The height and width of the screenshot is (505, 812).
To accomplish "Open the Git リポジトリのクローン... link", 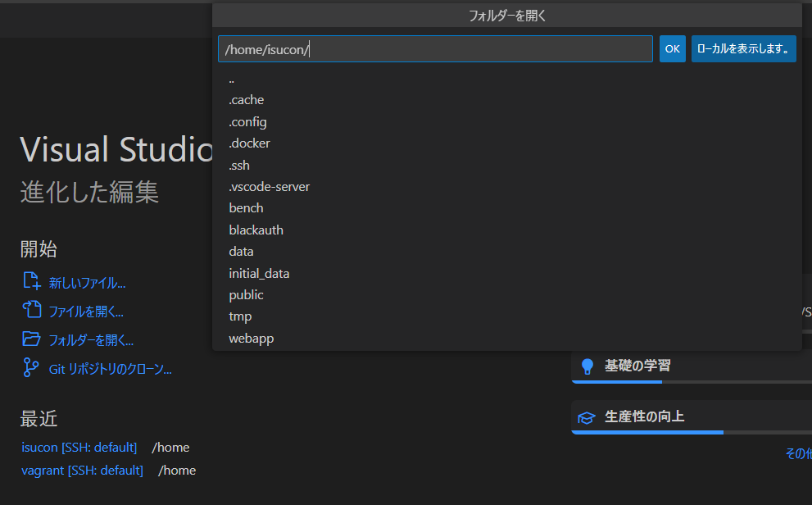I will click(111, 369).
